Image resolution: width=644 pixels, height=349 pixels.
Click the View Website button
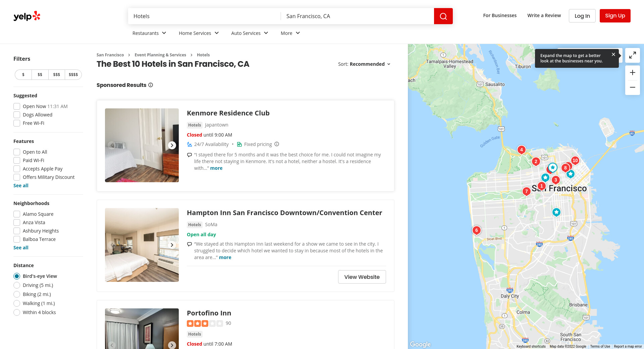(362, 277)
